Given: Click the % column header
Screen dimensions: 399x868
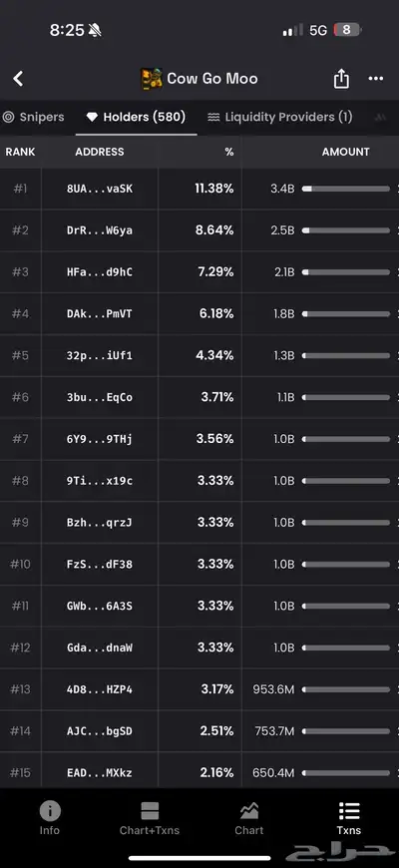Looking at the screenshot, I should pyautogui.click(x=229, y=152).
